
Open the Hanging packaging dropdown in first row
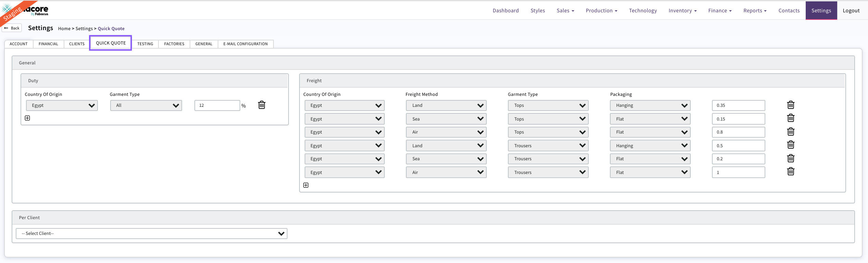pyautogui.click(x=650, y=105)
